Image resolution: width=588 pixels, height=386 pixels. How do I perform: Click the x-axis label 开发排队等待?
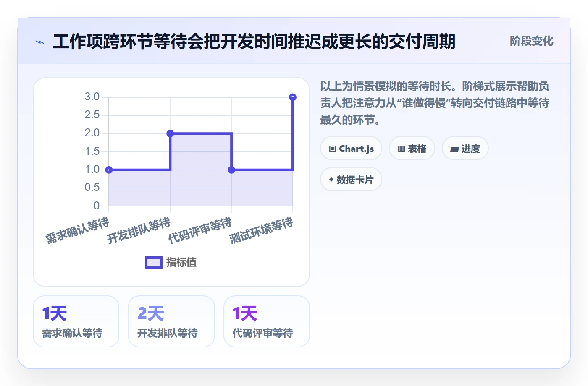[x=139, y=230]
